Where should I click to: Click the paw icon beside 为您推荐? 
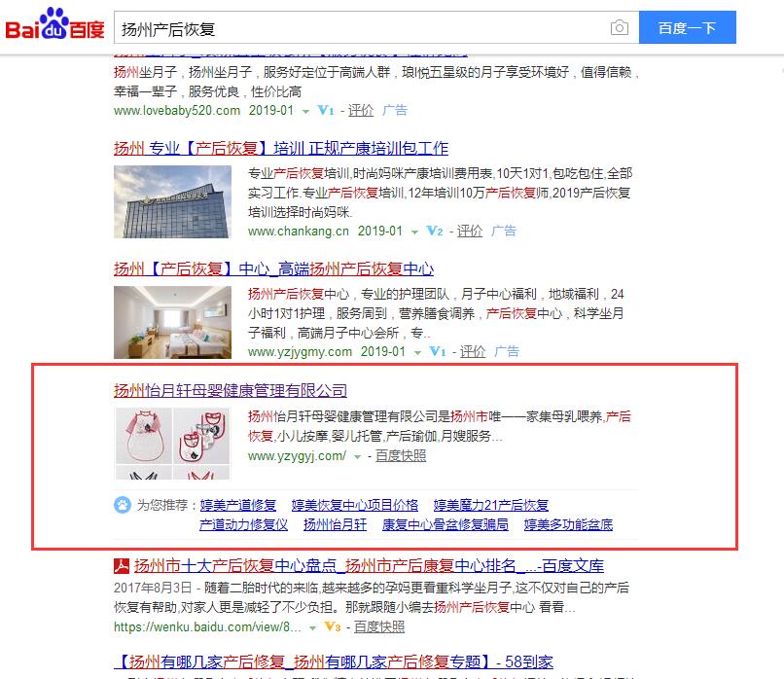point(123,505)
